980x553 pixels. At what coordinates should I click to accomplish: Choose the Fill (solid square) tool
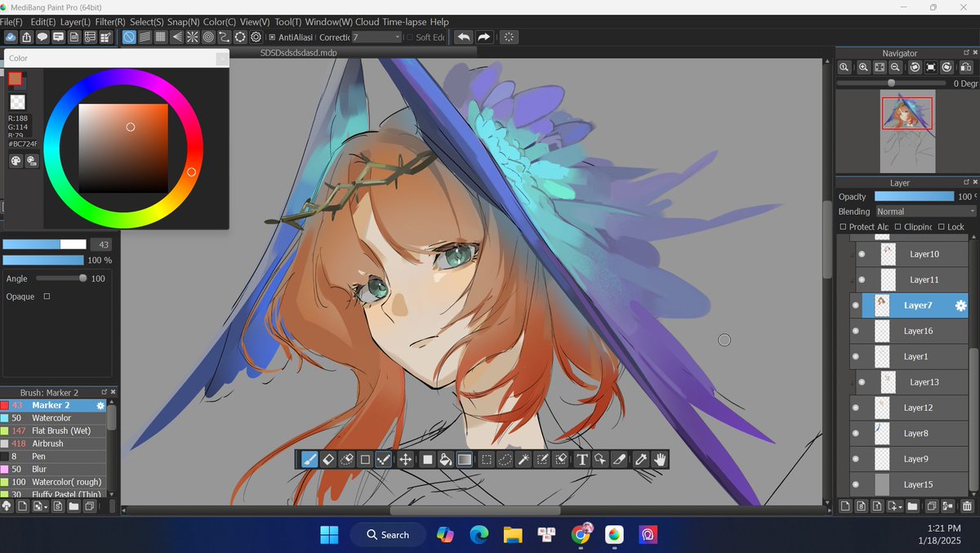(x=427, y=459)
